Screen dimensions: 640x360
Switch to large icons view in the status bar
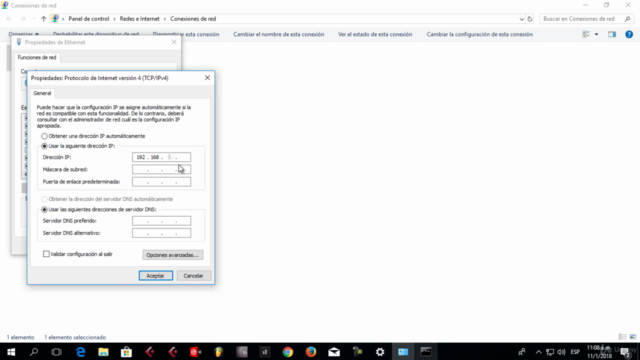[x=633, y=337]
